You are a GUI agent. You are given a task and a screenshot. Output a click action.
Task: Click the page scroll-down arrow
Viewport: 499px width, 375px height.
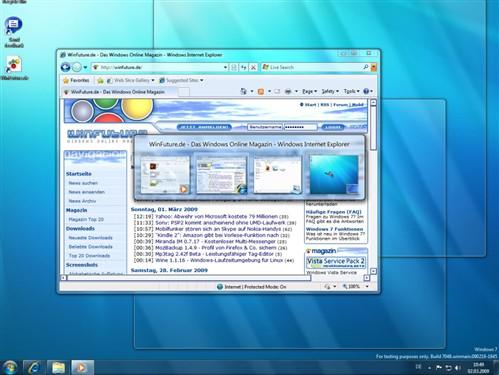[373, 271]
